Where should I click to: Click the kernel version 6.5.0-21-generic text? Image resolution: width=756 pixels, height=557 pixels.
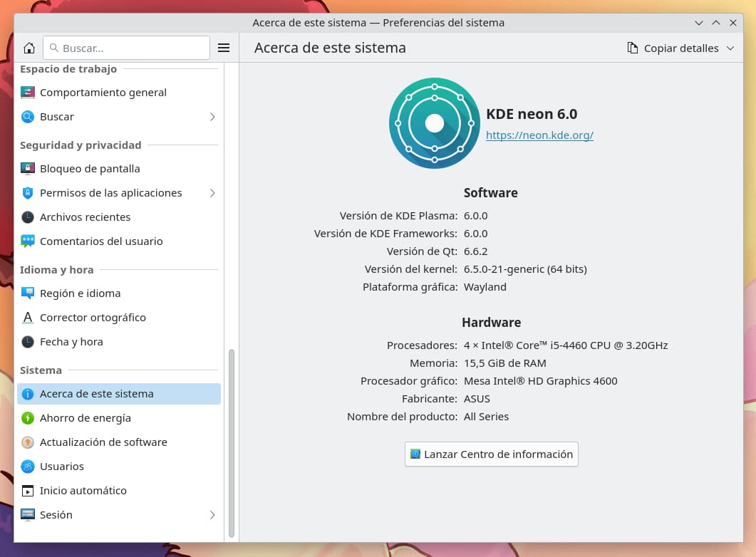click(525, 269)
